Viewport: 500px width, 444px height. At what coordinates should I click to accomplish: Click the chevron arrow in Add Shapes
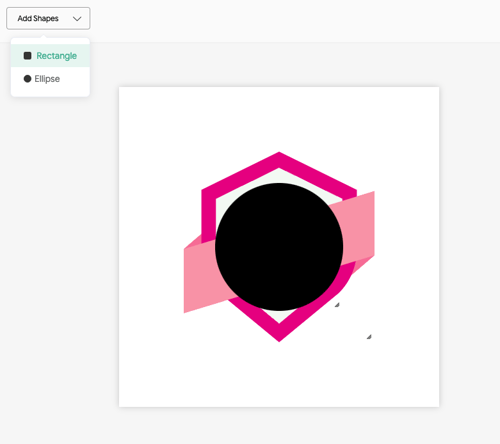point(77,19)
